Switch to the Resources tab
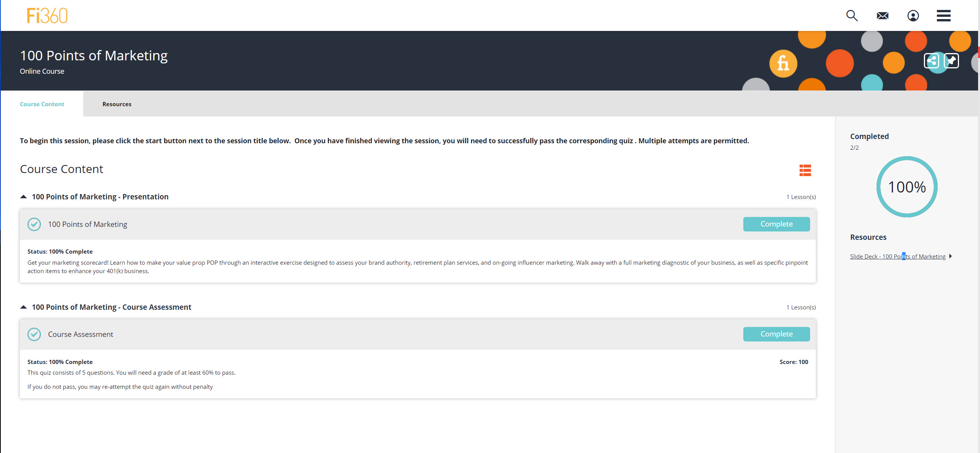Viewport: 980px width, 453px height. click(117, 104)
